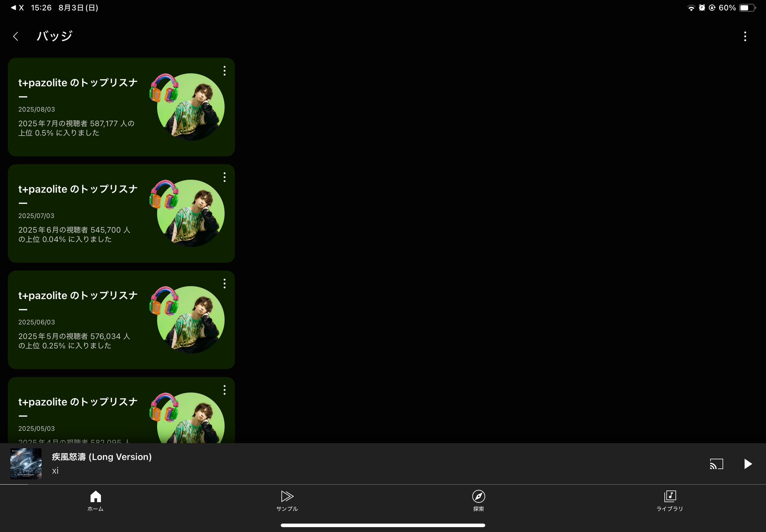766x532 pixels.
Task: Tap the バッジ page title
Action: (x=55, y=36)
